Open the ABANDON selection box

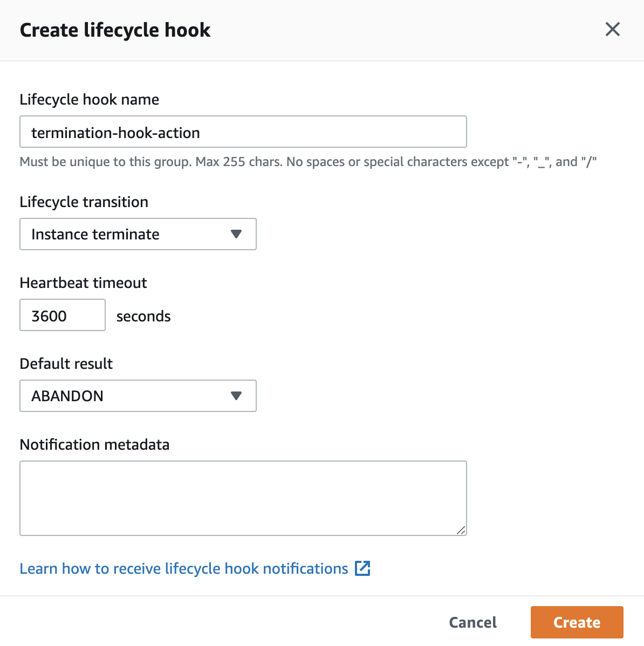(x=138, y=395)
